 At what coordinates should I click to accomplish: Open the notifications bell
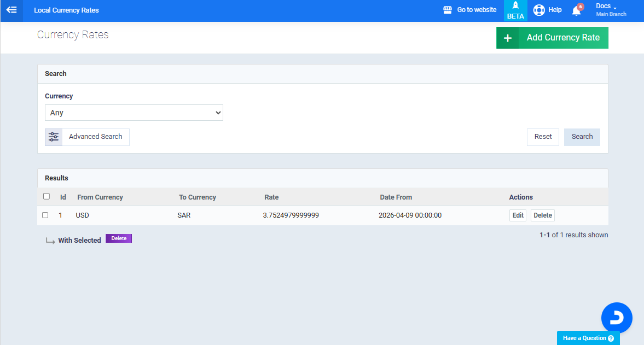(576, 10)
